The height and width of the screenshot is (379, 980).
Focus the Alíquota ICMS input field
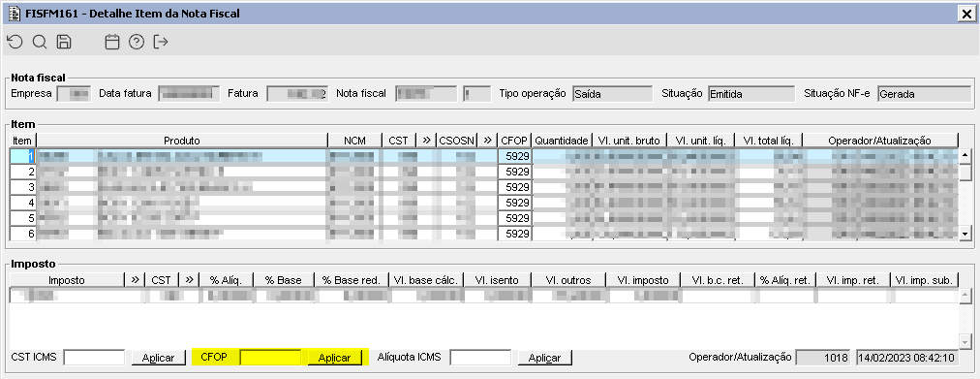(x=480, y=358)
